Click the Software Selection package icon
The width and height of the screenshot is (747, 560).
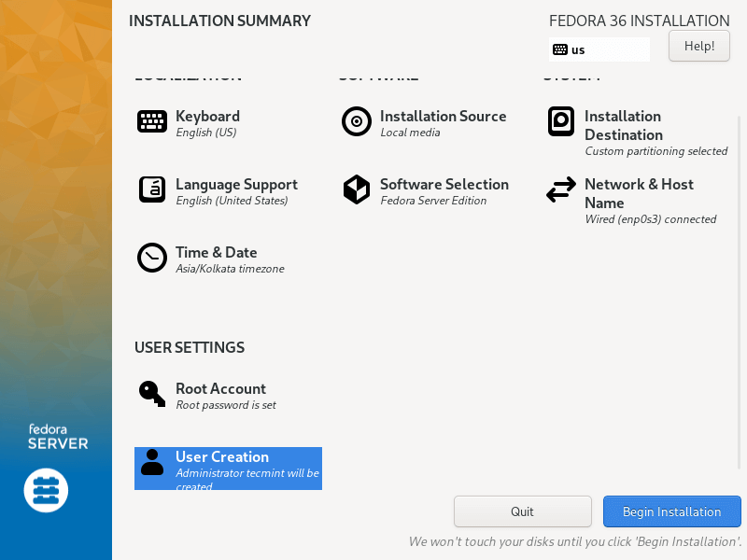[357, 189]
